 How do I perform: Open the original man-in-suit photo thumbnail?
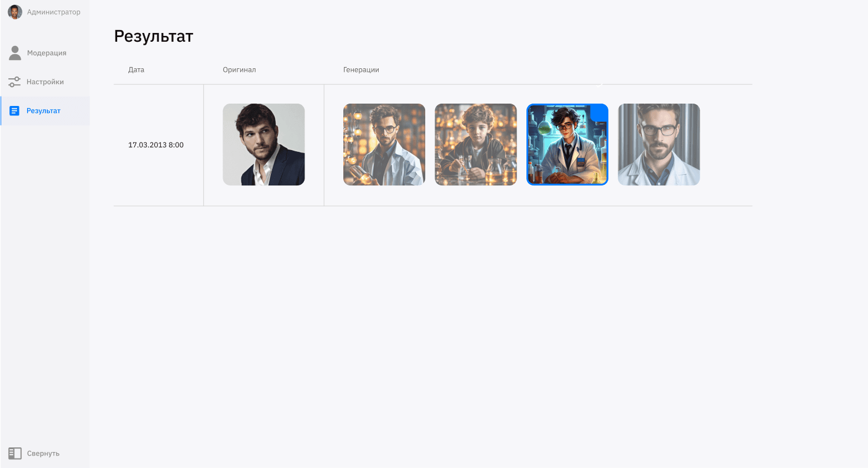coord(264,145)
